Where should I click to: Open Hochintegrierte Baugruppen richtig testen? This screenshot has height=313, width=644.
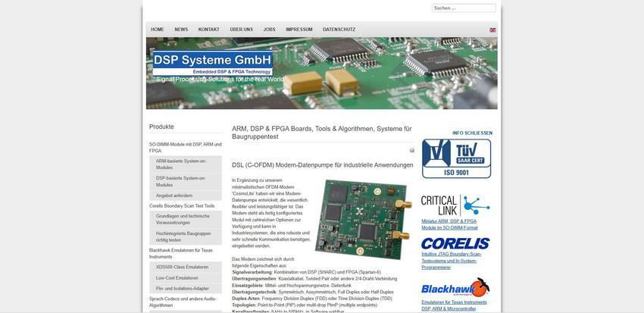pos(185,236)
